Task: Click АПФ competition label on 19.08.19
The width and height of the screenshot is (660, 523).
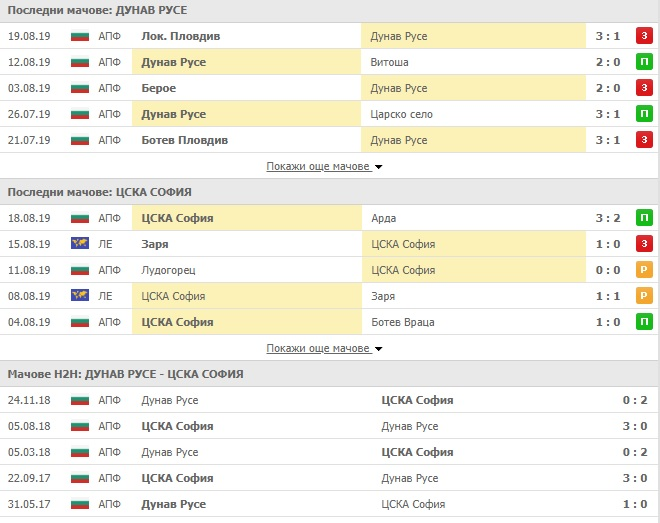Action: [x=109, y=36]
